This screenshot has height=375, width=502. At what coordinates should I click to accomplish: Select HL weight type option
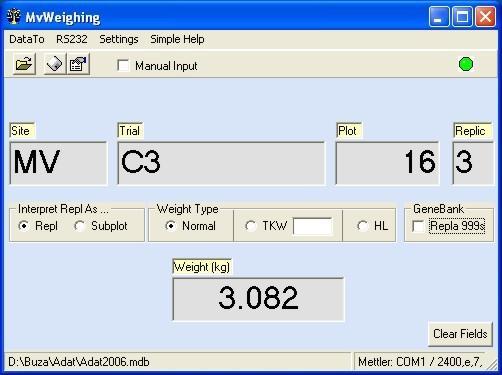click(362, 226)
